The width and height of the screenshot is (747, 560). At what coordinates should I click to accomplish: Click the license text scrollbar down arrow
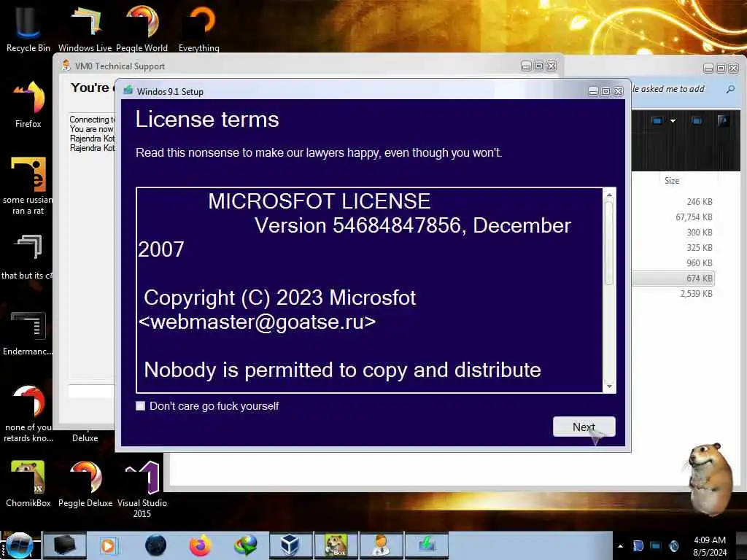click(x=609, y=386)
